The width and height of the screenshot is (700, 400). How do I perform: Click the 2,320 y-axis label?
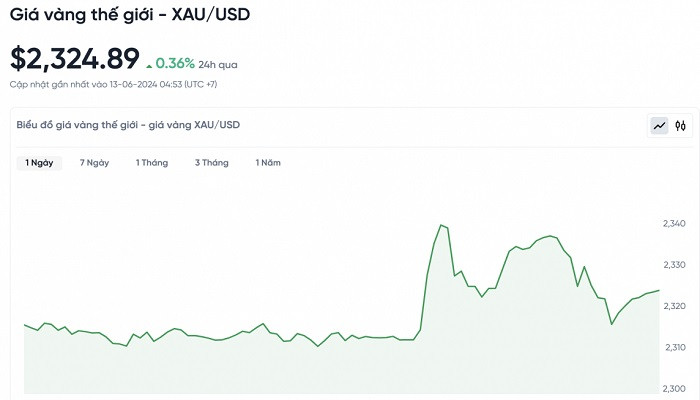(674, 306)
